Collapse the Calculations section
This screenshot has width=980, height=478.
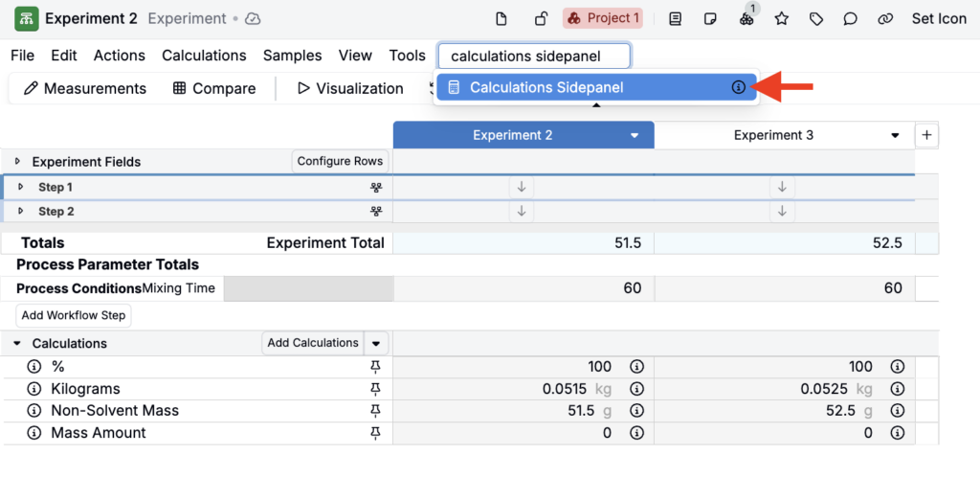click(x=17, y=344)
